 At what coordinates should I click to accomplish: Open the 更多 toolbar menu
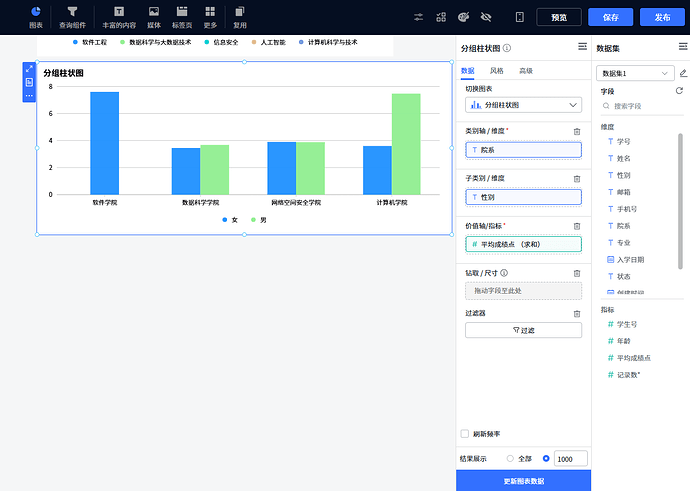coord(210,16)
